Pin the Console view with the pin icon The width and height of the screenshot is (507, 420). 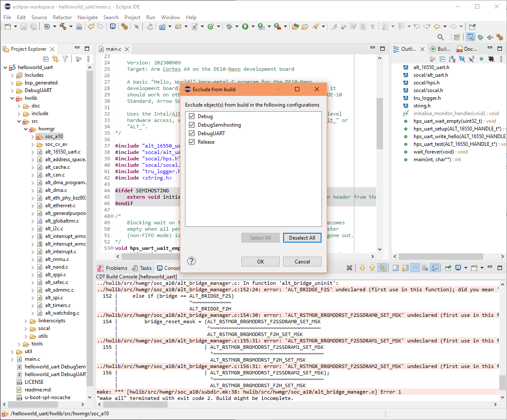(x=447, y=268)
